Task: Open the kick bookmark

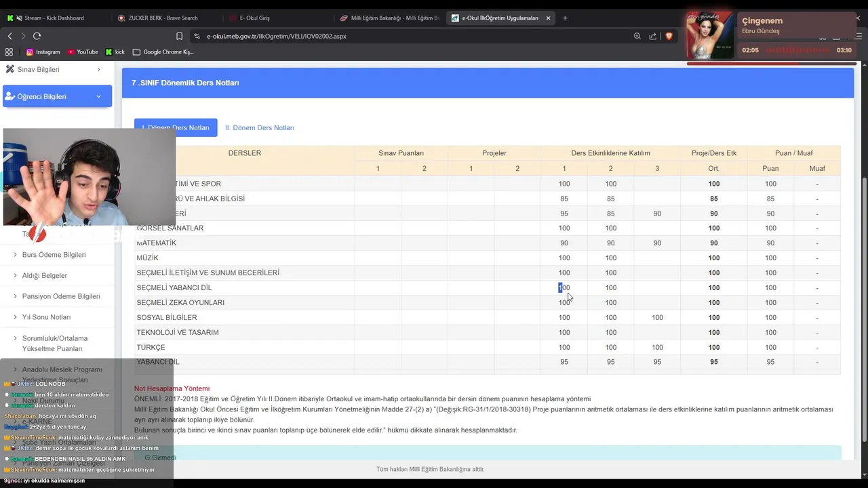Action: [x=115, y=52]
